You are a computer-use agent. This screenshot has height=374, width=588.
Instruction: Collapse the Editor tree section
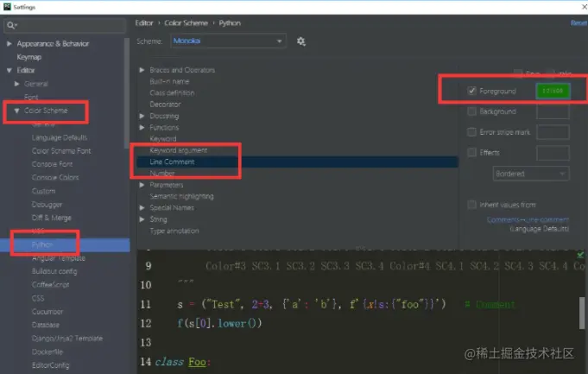[9, 70]
